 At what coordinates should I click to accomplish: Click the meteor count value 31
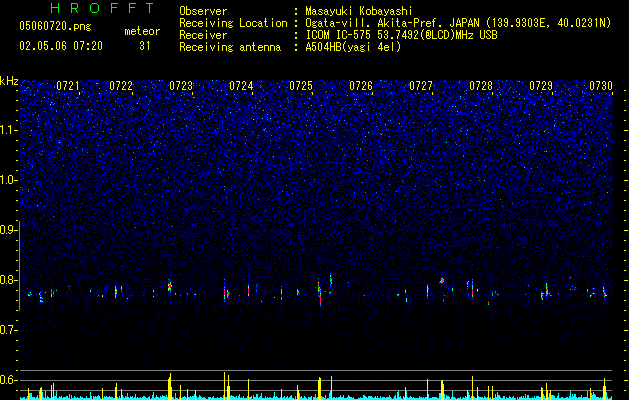point(145,46)
